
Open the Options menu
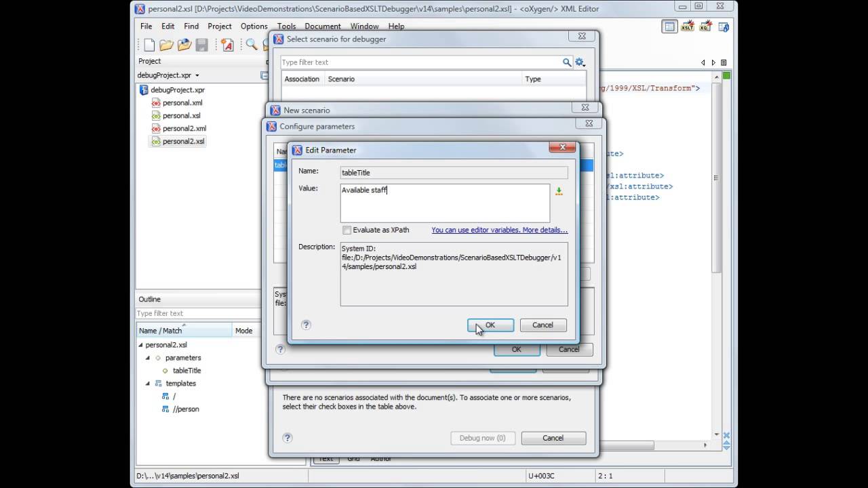coord(254,26)
